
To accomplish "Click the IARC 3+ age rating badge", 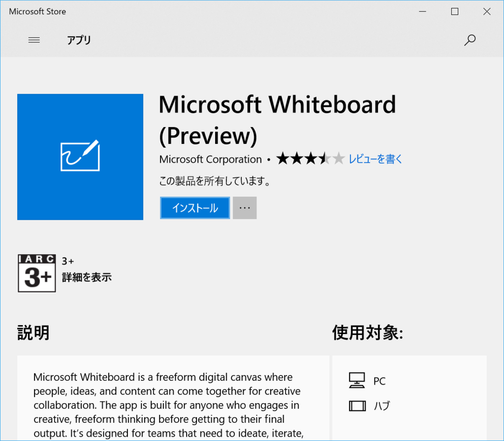I will [37, 272].
